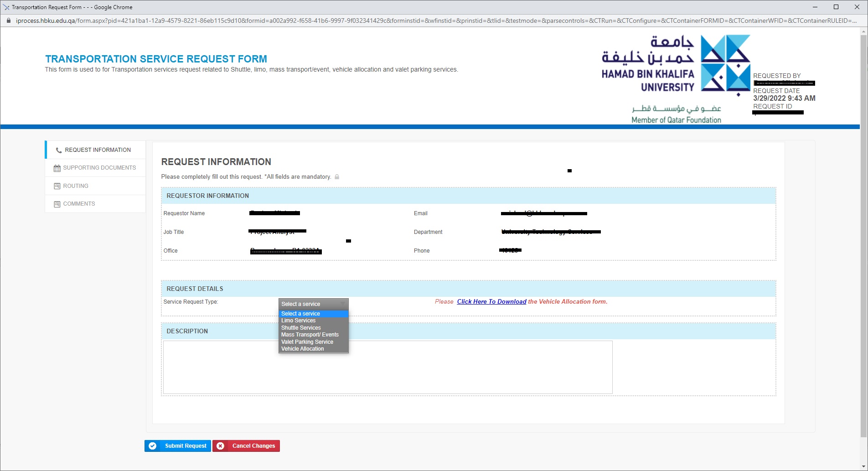
Task: Click the X icon on Cancel Changes
Action: [x=221, y=446]
